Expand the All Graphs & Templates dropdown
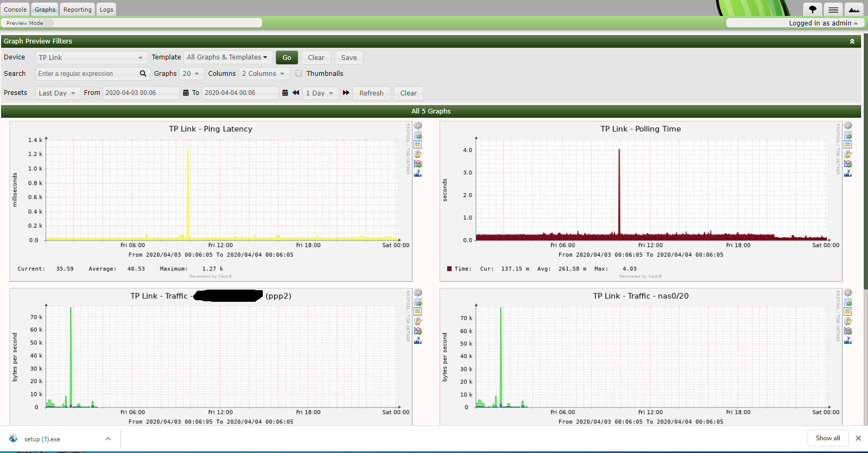Screen dimensions: 868x453 228,57
